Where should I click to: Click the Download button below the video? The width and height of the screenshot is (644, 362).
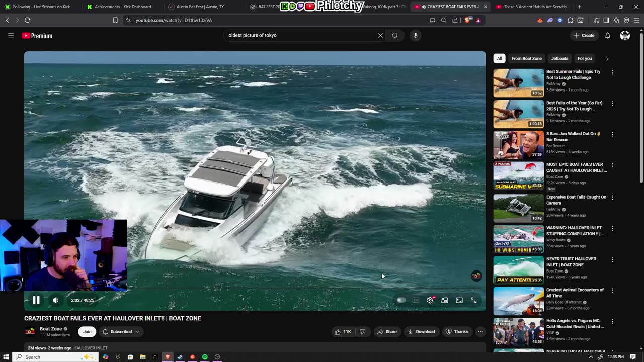coord(421,332)
